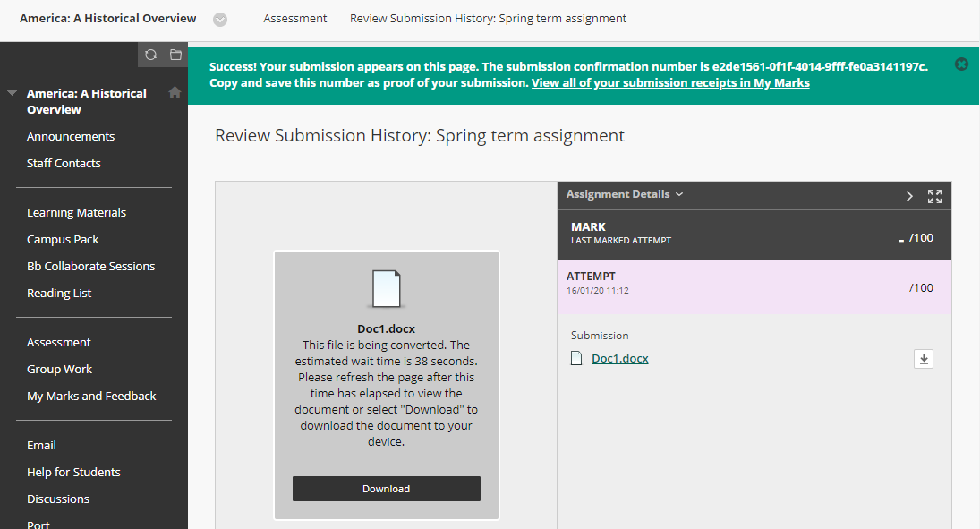Click Assessment breadcrumb link
The image size is (980, 529).
295,19
